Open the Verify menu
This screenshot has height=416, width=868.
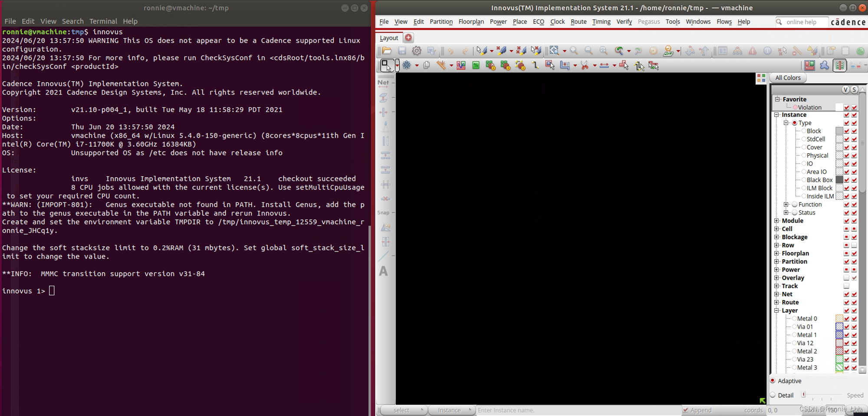(624, 22)
